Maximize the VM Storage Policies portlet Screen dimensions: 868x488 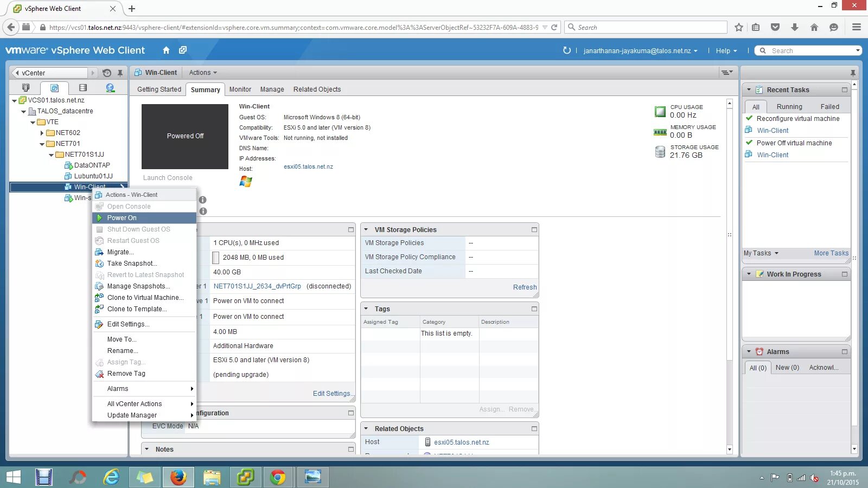(x=534, y=230)
